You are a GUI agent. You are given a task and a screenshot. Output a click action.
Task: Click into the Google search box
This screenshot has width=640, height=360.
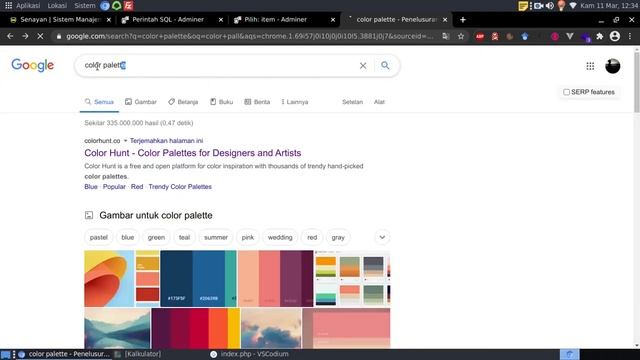[x=220, y=65]
